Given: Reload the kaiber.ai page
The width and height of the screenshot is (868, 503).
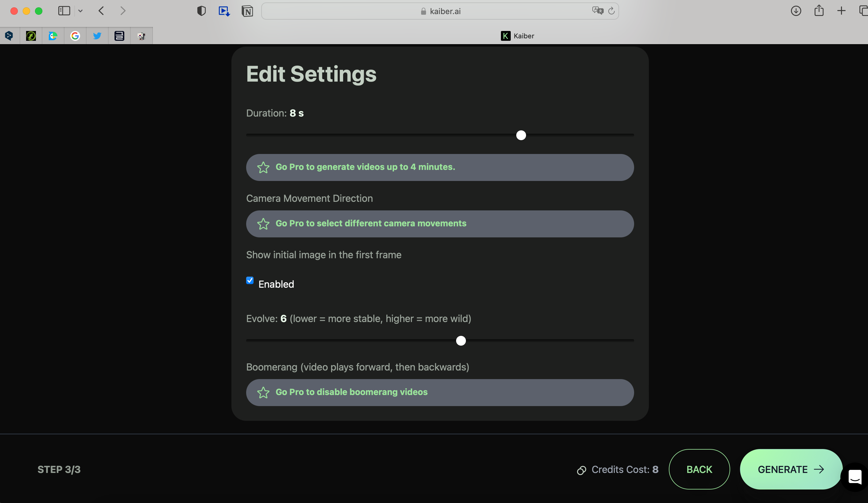Looking at the screenshot, I should point(611,11).
